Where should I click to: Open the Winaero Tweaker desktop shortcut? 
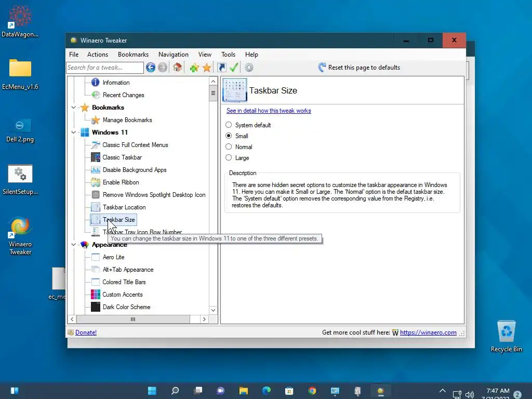(20, 235)
